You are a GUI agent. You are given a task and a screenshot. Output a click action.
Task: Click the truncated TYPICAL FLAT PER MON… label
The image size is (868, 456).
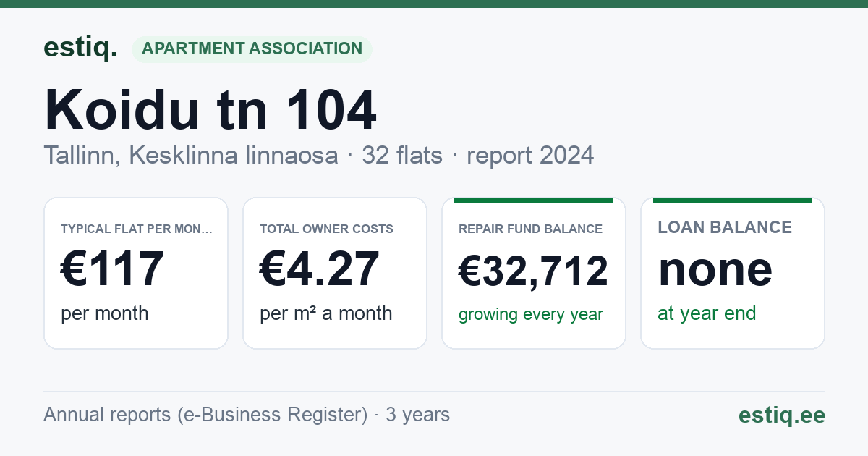click(x=137, y=229)
